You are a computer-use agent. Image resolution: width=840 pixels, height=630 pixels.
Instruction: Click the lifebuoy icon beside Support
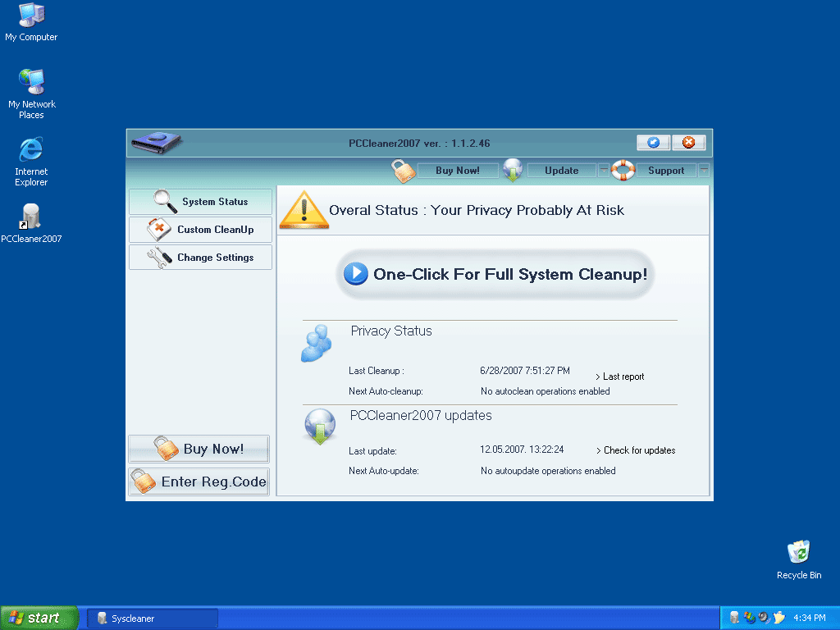tap(623, 170)
